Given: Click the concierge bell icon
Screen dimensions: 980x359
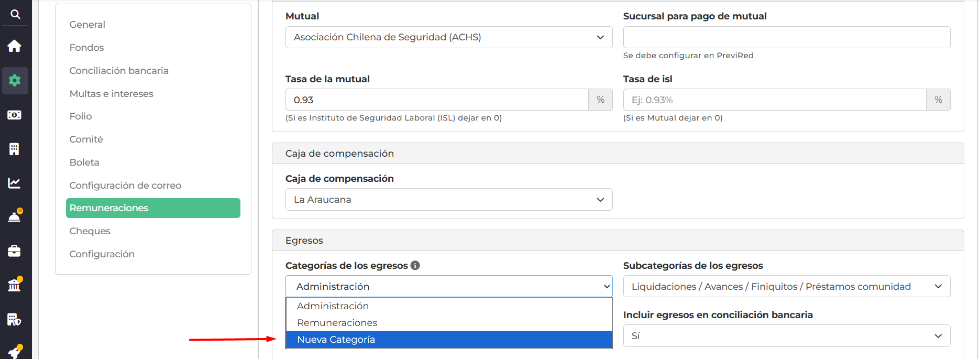Looking at the screenshot, I should 15,216.
